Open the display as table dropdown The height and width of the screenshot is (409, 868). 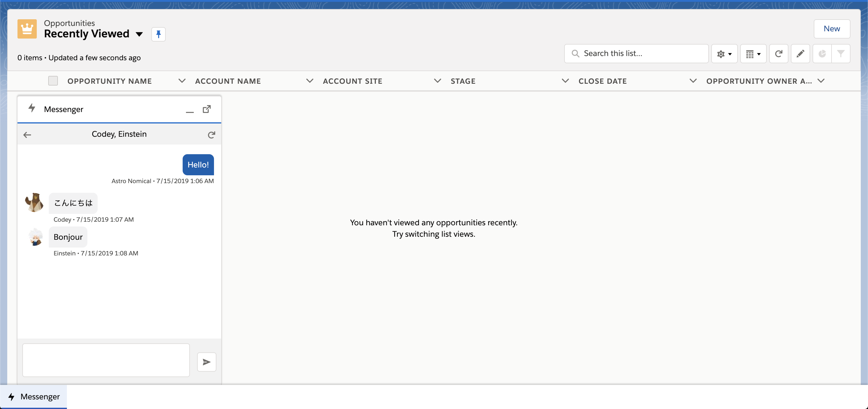tap(753, 54)
